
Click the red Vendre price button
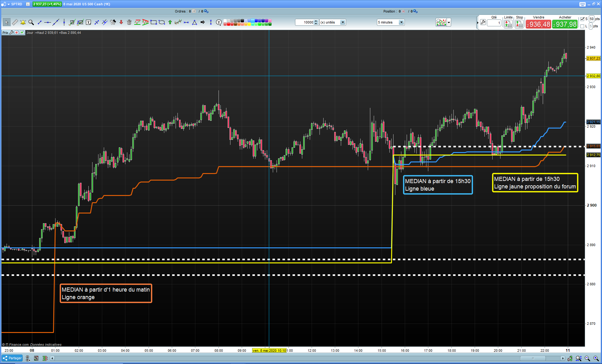[x=538, y=24]
